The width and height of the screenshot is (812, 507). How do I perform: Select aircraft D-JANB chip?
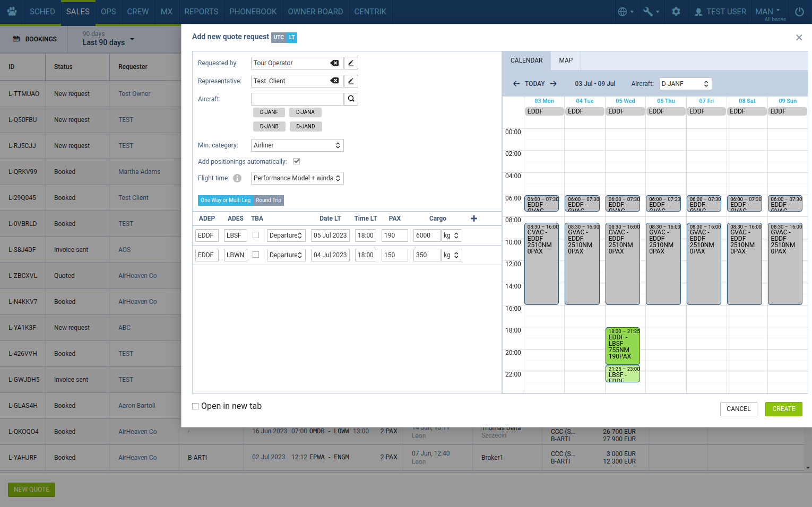tap(269, 127)
